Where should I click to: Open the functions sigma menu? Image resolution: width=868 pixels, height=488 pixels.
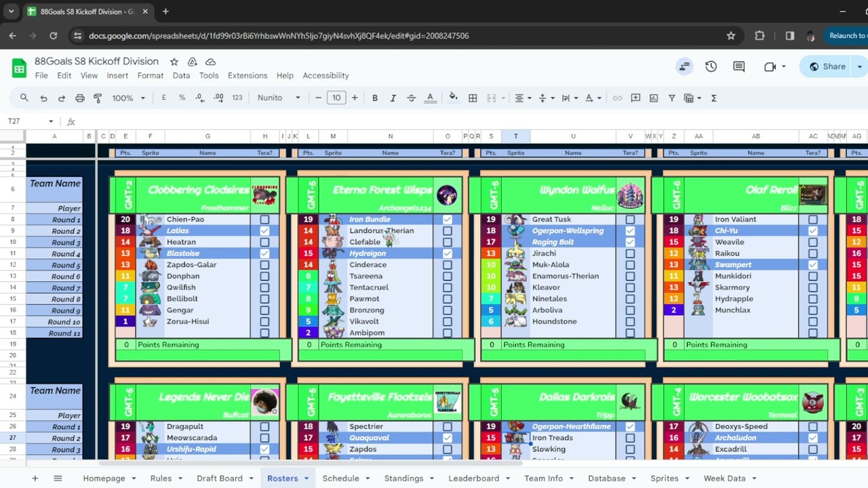714,98
